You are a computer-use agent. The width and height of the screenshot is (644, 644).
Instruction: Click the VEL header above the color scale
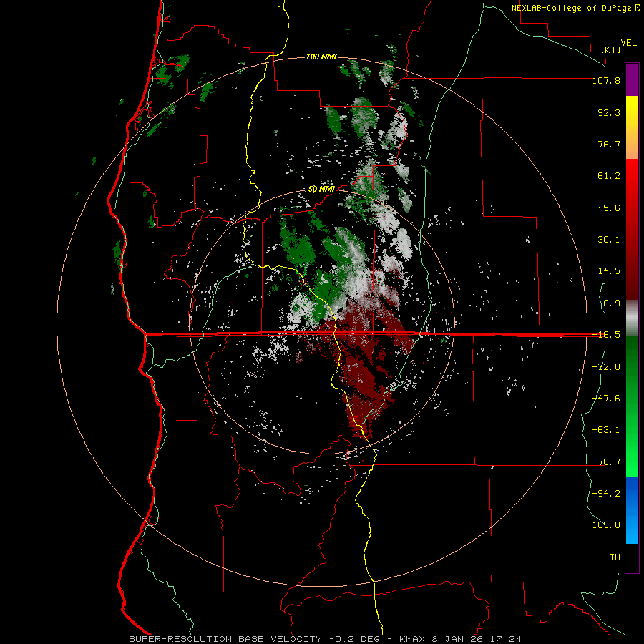click(x=628, y=43)
